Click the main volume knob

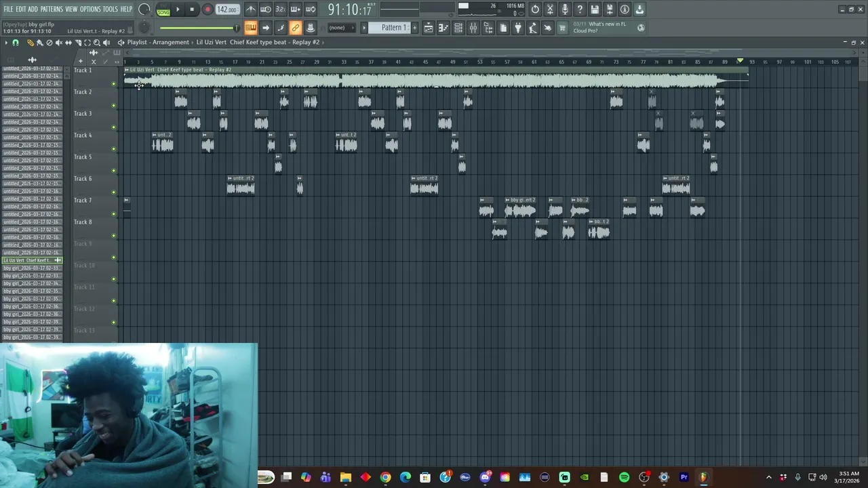144,9
